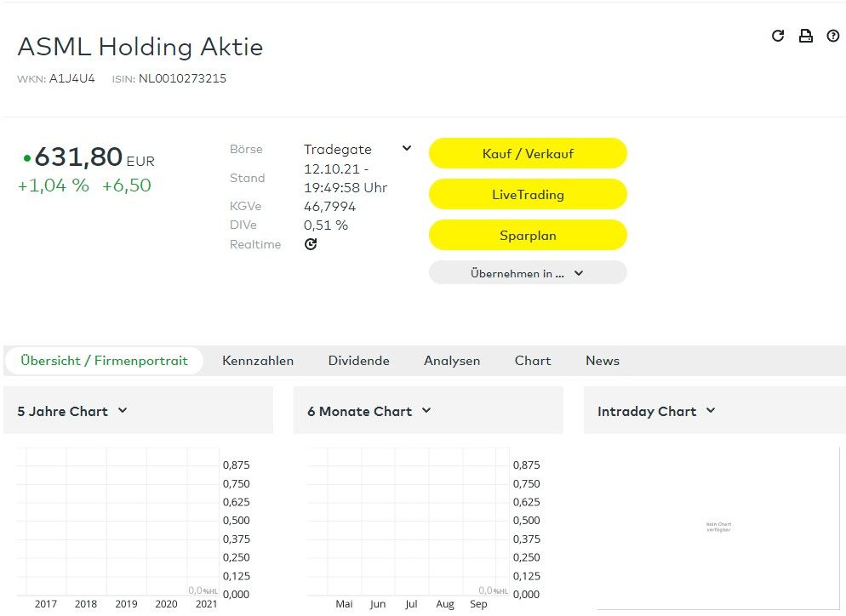The width and height of the screenshot is (846, 616).
Task: Switch to the Kennzahlen tab
Action: [258, 361]
